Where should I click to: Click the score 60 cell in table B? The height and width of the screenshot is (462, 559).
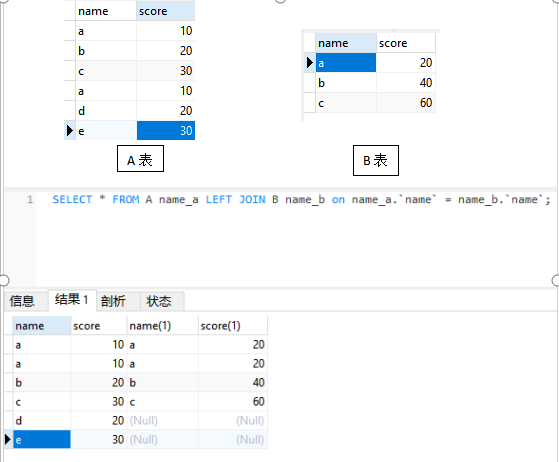pyautogui.click(x=406, y=103)
